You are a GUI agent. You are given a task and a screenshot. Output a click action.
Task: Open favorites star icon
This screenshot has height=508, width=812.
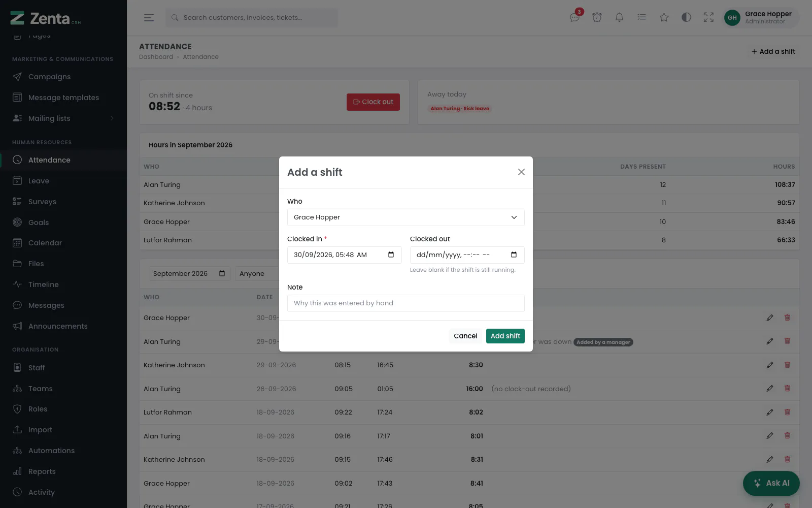point(664,18)
